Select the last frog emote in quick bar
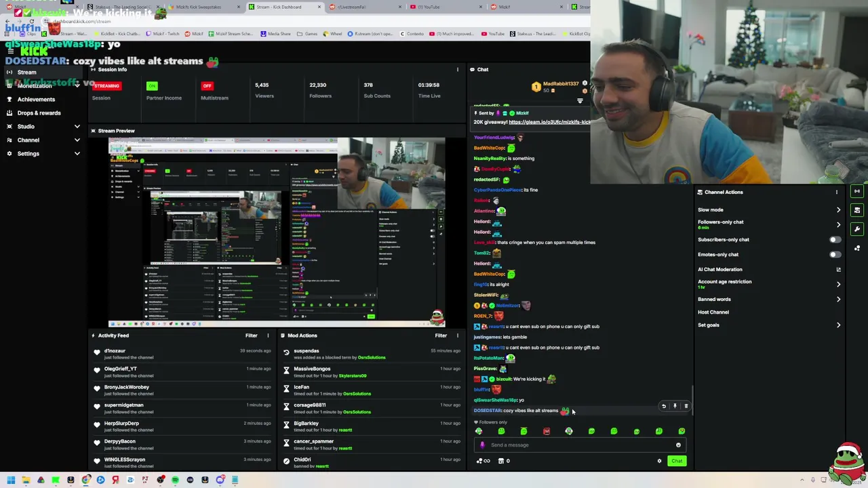868x488 pixels. pyautogui.click(x=682, y=431)
